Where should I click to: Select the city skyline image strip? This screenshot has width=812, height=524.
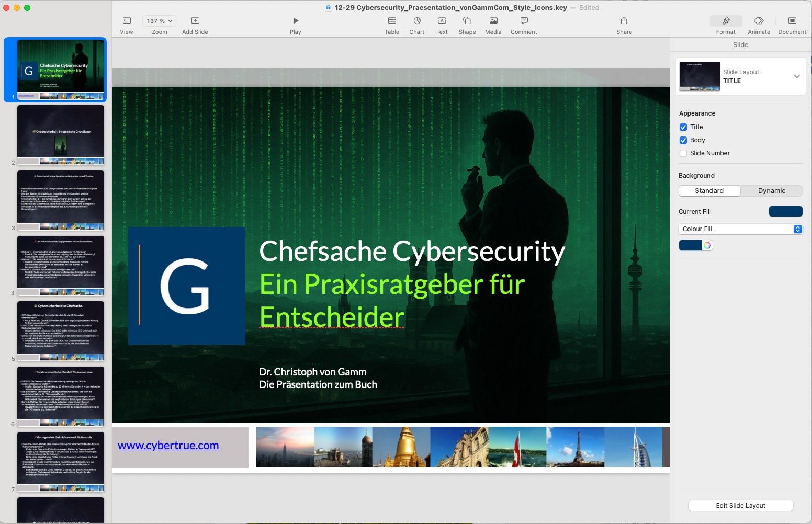463,447
